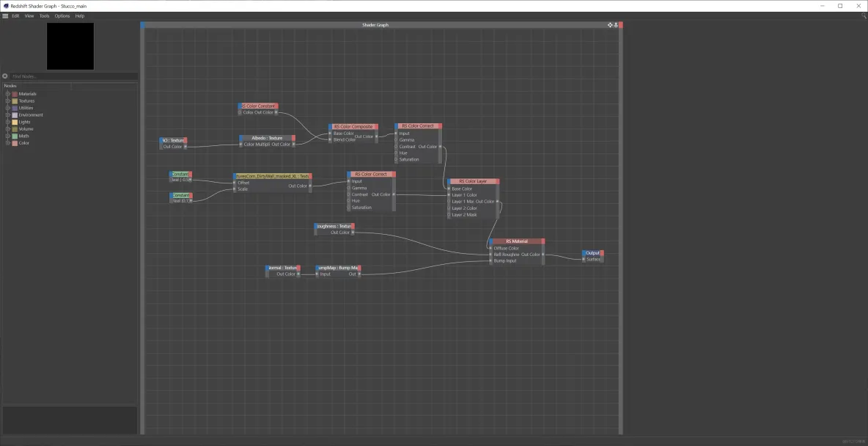This screenshot has height=446, width=868.
Task: Expand the Color node category
Action: (x=8, y=143)
